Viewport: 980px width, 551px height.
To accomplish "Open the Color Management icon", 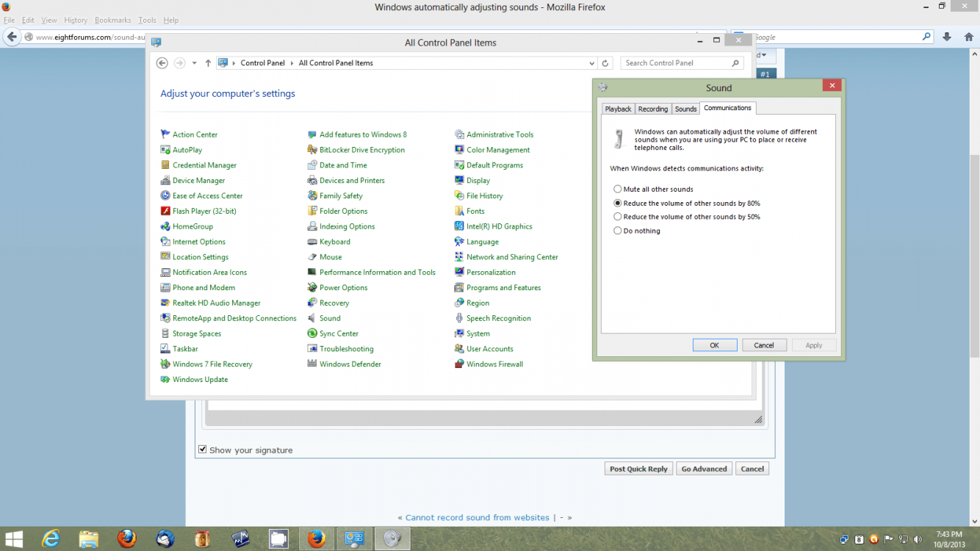I will [459, 150].
